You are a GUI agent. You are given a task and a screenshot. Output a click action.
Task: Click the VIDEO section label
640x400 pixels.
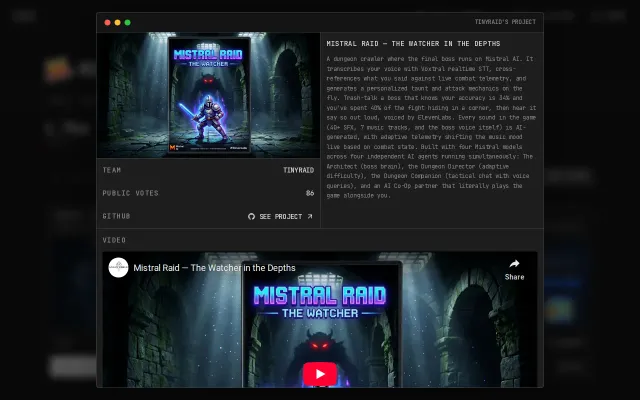pos(114,240)
